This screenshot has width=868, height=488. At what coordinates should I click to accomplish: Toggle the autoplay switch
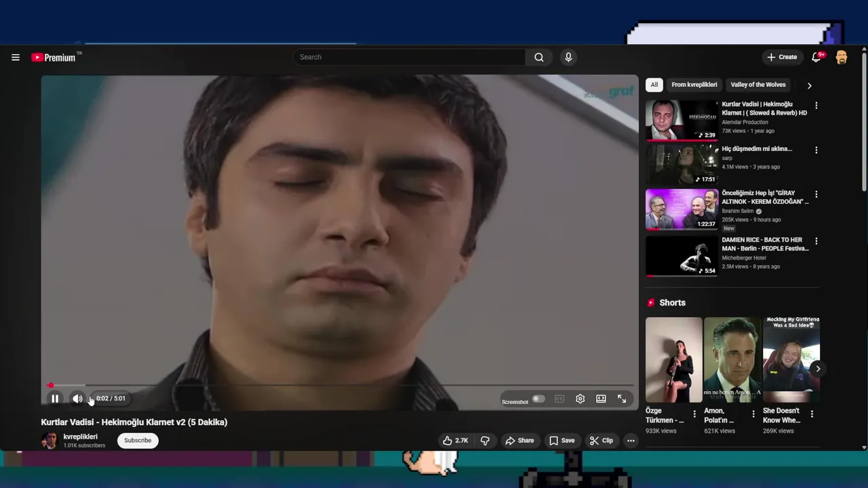coord(538,399)
